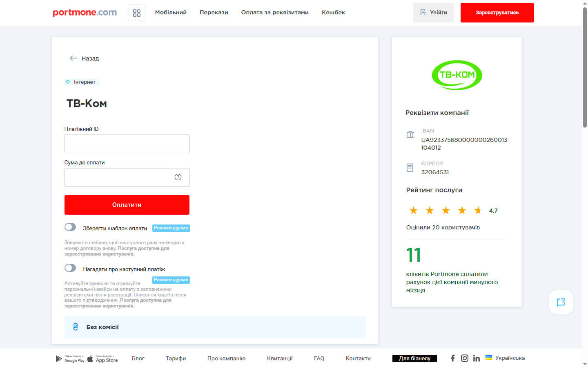Open the Google Play download badge
The width and height of the screenshot is (588, 368).
pyautogui.click(x=70, y=359)
